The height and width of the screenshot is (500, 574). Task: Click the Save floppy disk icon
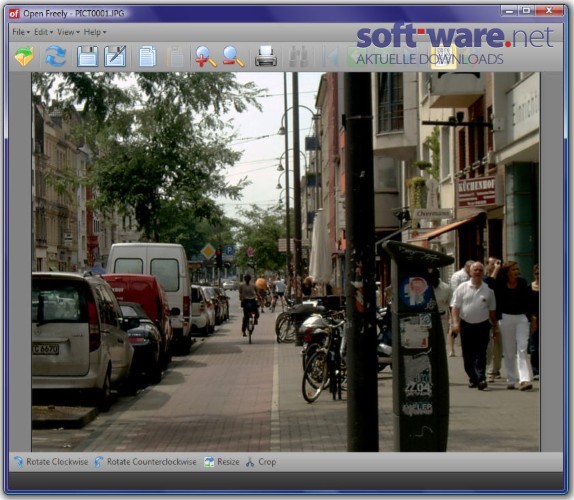(x=87, y=56)
